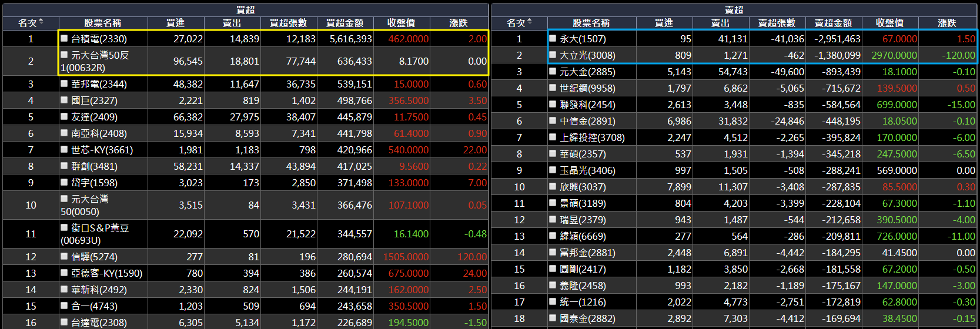This screenshot has height=329, width=980.
Task: Select 世芯-KY price change 22.00
Action: [x=474, y=150]
